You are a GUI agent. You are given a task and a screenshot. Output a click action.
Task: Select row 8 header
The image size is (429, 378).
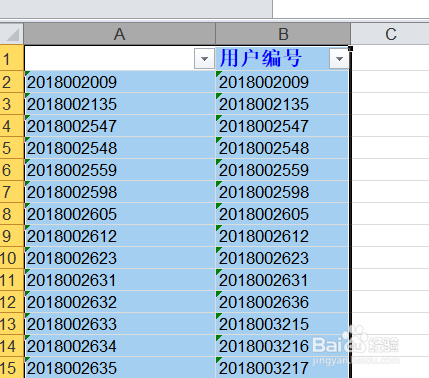(12, 214)
